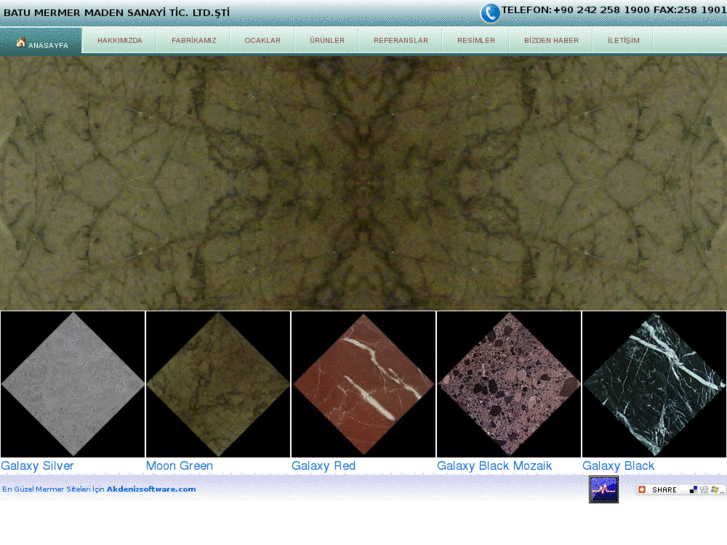Select the Galaxy Black marble thumbnail
Viewport: 727px width, 545px height.
tap(654, 384)
